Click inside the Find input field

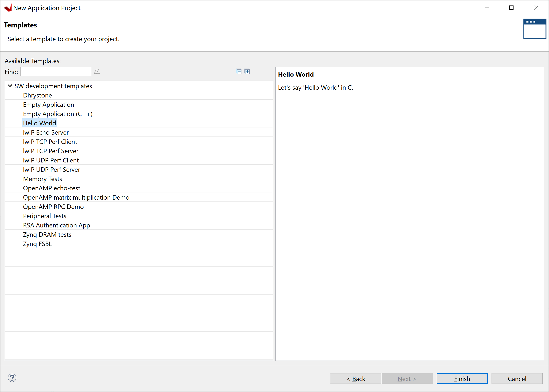point(56,72)
